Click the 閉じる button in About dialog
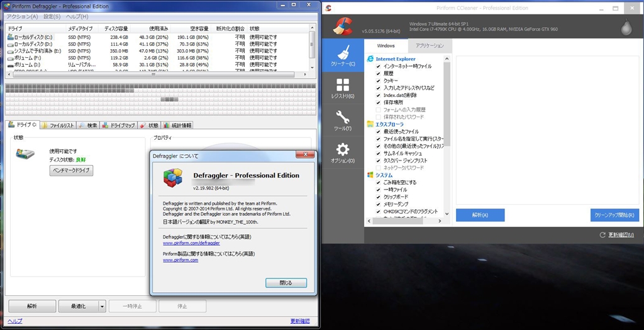This screenshot has height=330, width=644. [x=286, y=283]
